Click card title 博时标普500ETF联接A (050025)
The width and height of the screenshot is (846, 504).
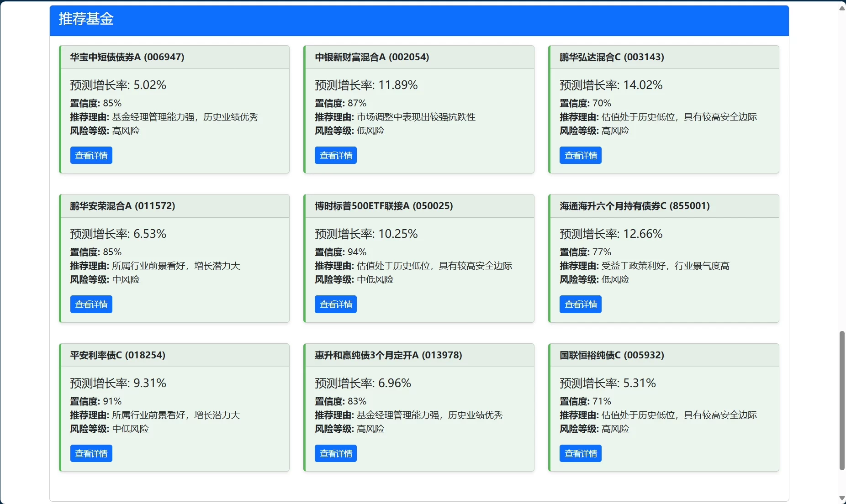pyautogui.click(x=384, y=206)
